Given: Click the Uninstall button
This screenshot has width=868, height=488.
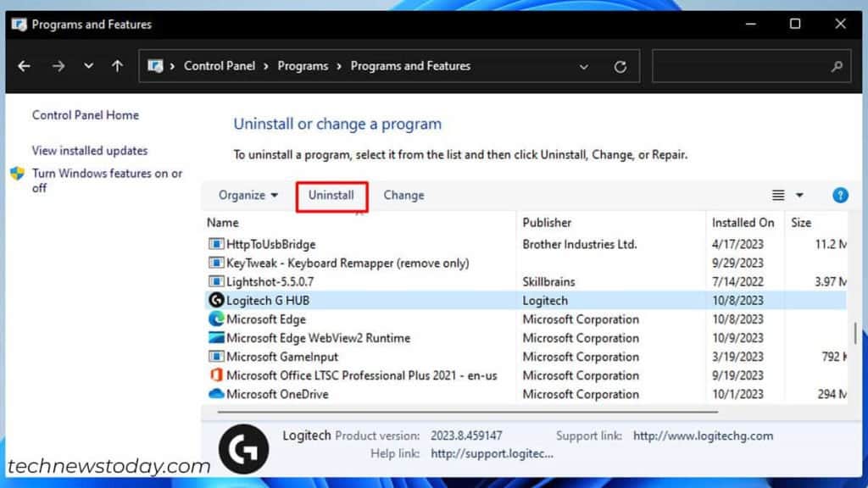Looking at the screenshot, I should (x=331, y=196).
